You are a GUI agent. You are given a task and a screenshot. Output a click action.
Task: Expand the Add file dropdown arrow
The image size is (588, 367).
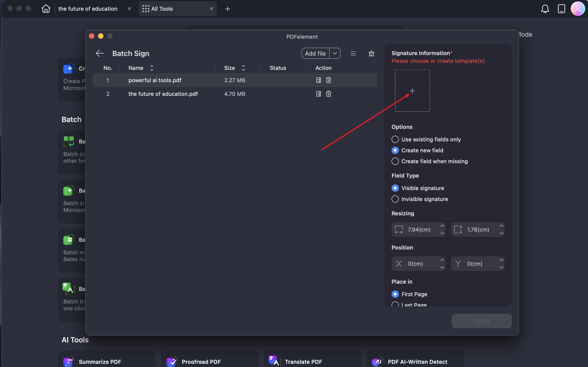coord(335,54)
